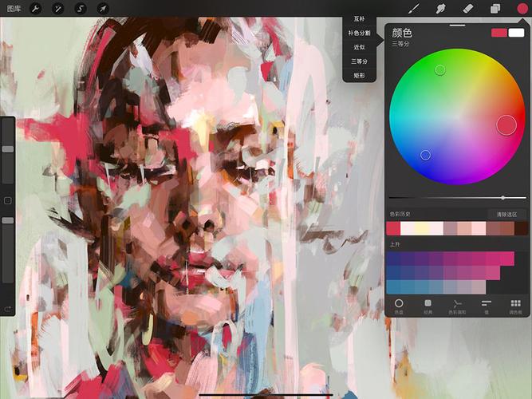
Task: Pick the mauve-gray swatch in 色彩历史
Action: (x=450, y=228)
